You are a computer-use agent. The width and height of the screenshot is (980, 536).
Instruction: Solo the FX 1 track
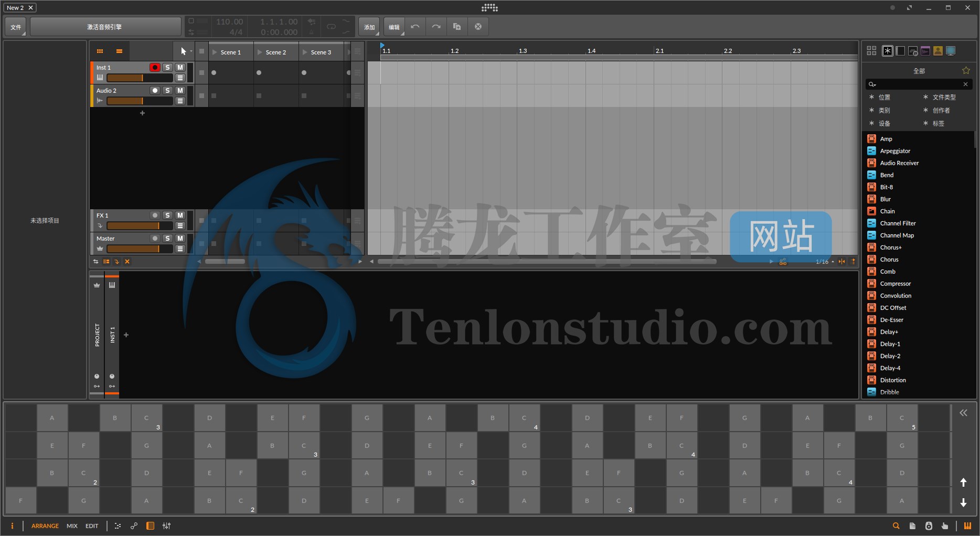[x=167, y=216]
